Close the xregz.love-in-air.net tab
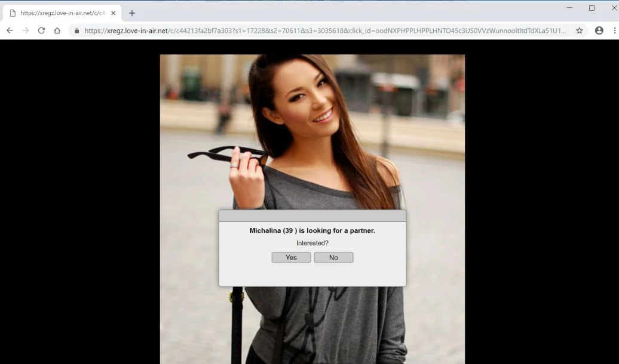The width and height of the screenshot is (619, 364). tap(114, 13)
